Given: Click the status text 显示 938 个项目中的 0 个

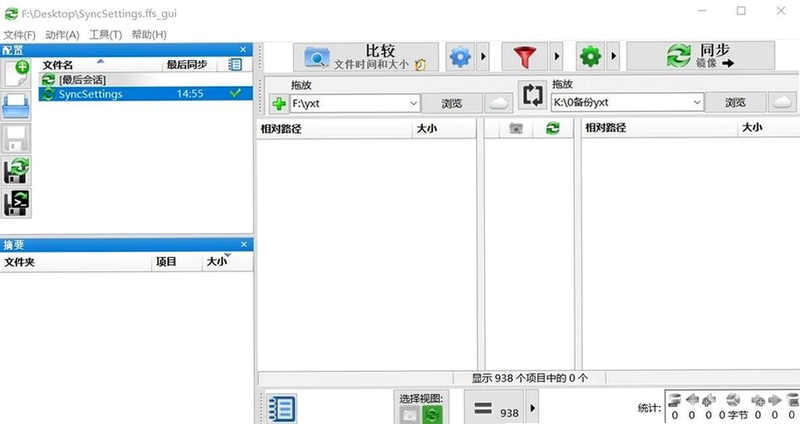Looking at the screenshot, I should (530, 378).
